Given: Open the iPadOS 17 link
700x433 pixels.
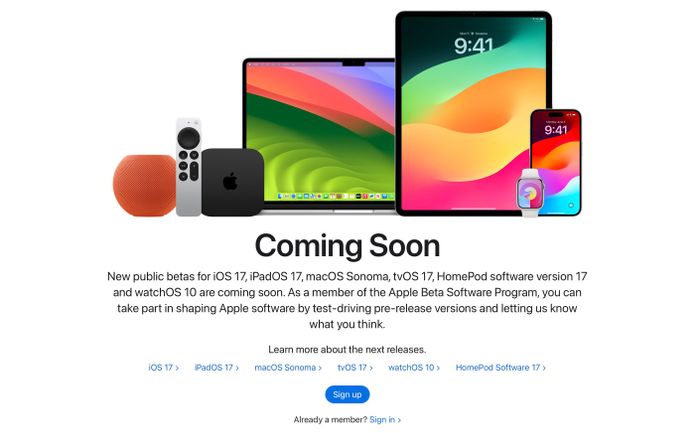Looking at the screenshot, I should click(x=217, y=368).
